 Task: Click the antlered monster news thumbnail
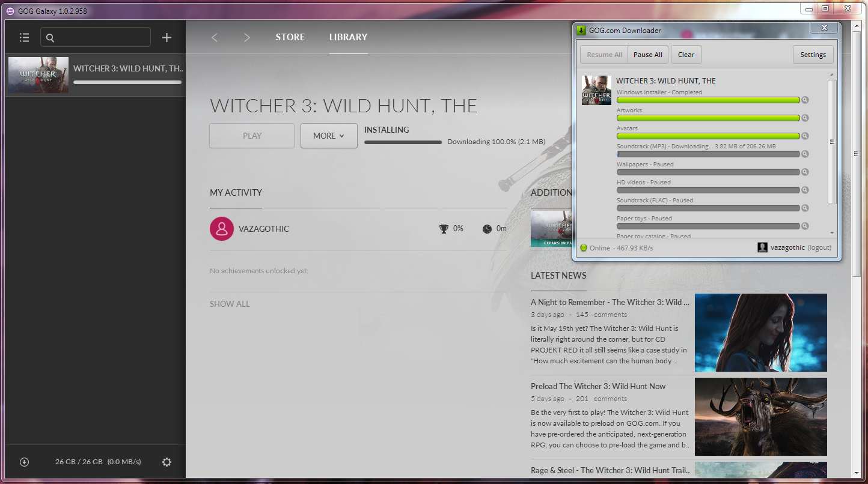pyautogui.click(x=761, y=417)
